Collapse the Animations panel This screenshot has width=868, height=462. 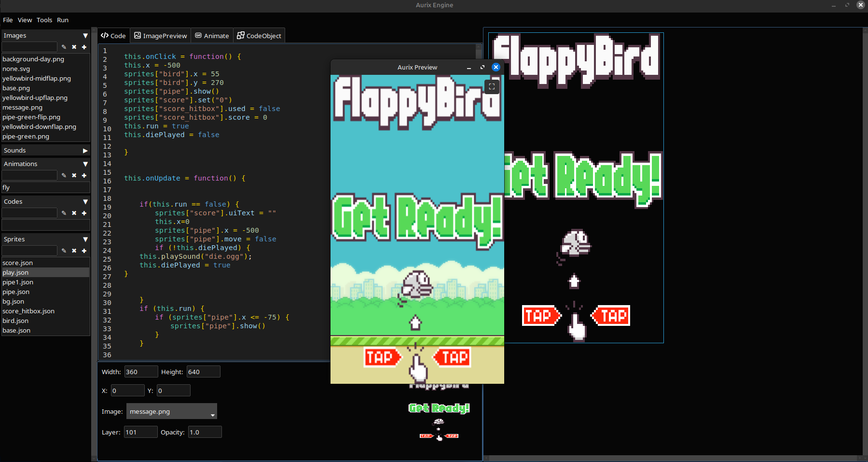coord(85,164)
